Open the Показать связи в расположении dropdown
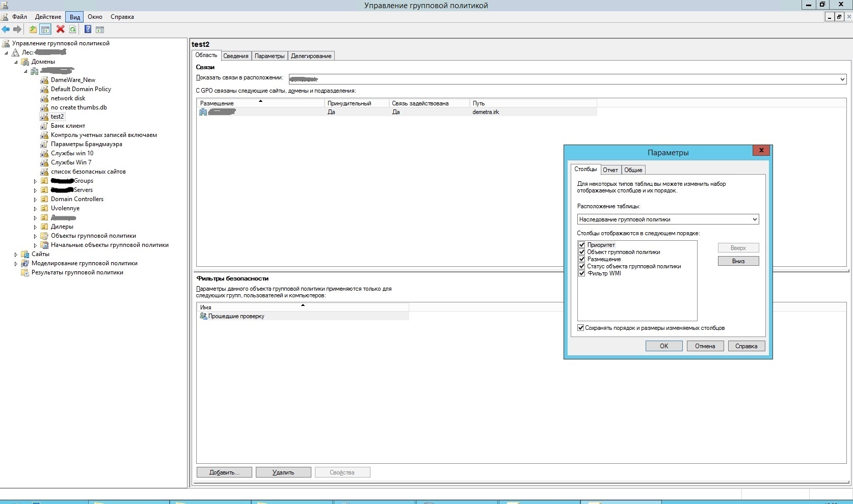The image size is (853, 504). 568,79
